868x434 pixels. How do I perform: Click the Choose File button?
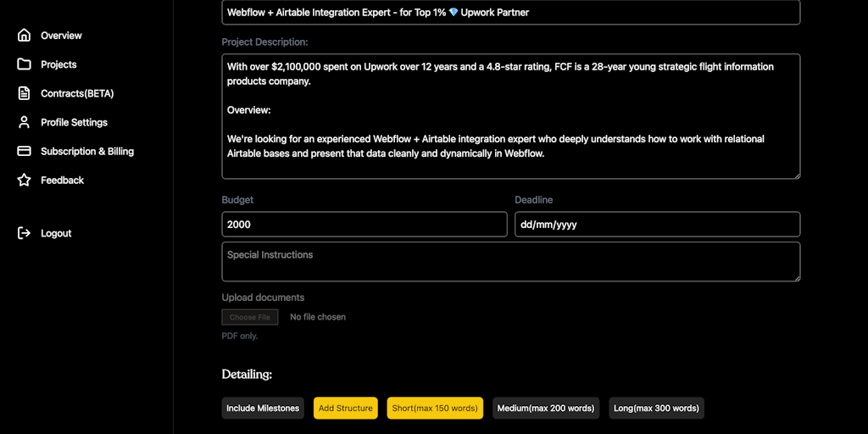[250, 317]
